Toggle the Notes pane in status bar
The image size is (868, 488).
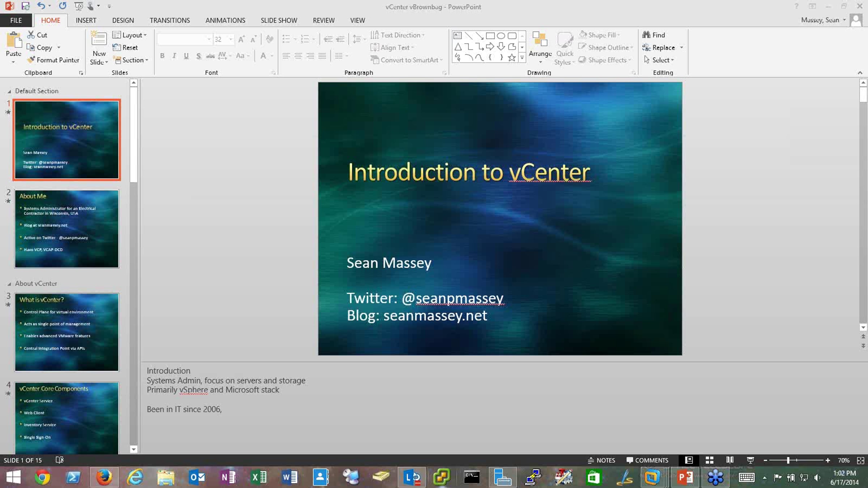[x=601, y=460]
